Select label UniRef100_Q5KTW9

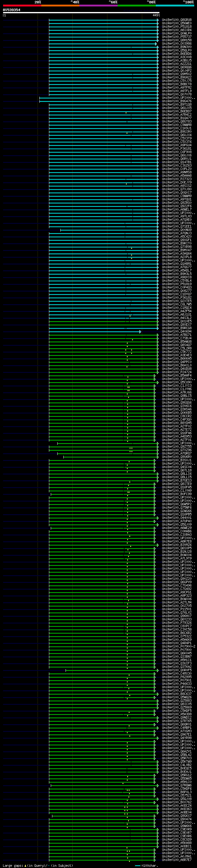pos(177,762)
